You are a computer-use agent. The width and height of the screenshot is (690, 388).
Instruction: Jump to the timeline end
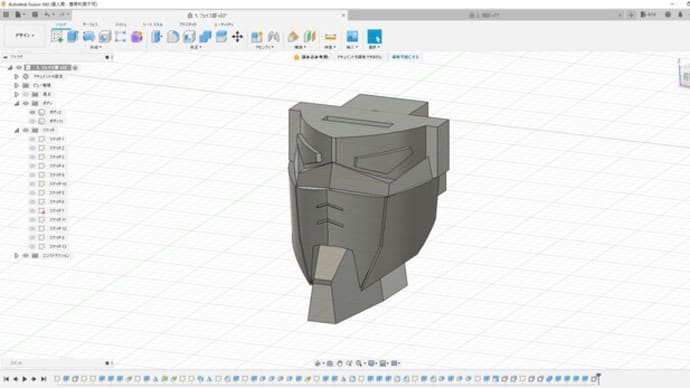pos(44,379)
